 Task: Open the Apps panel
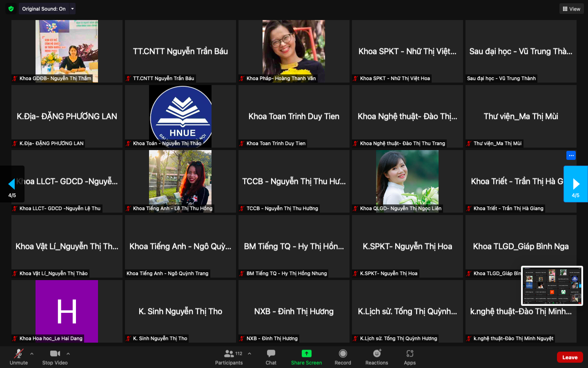pos(410,357)
